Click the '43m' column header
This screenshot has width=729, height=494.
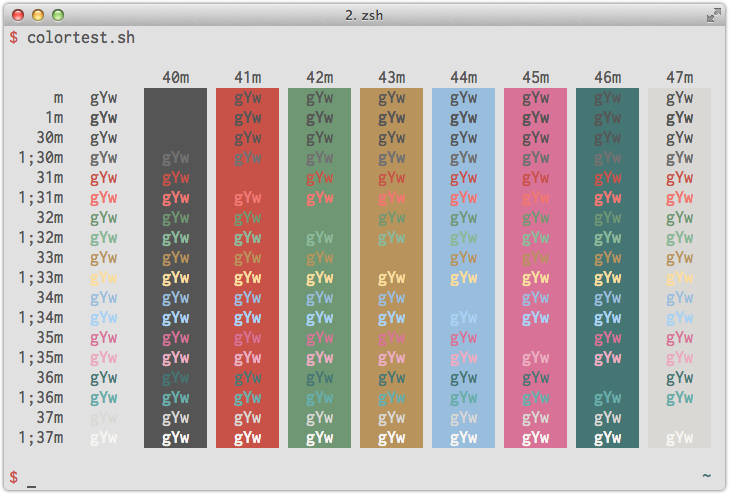coord(391,77)
